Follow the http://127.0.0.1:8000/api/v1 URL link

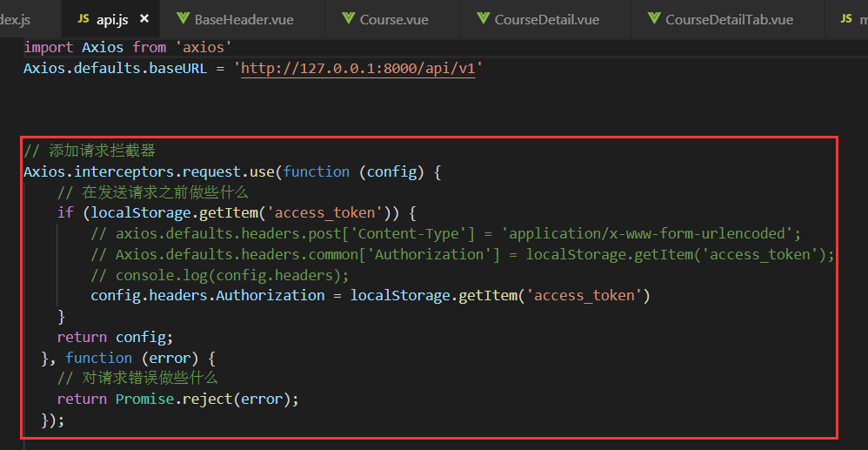click(x=358, y=69)
